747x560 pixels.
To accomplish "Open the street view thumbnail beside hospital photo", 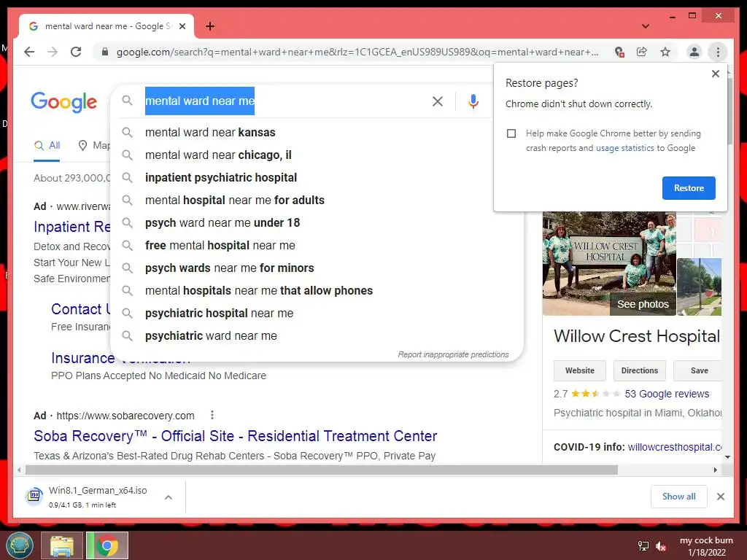I will pyautogui.click(x=699, y=287).
